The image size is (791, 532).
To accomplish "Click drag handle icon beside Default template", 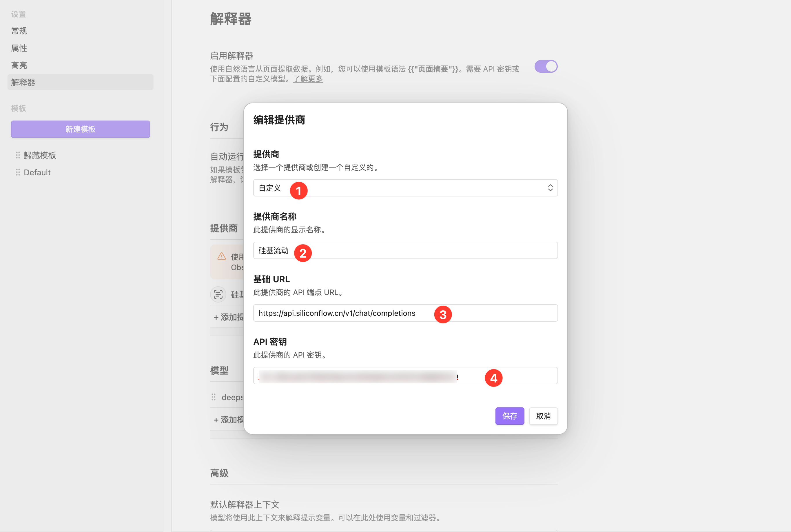I will tap(18, 172).
